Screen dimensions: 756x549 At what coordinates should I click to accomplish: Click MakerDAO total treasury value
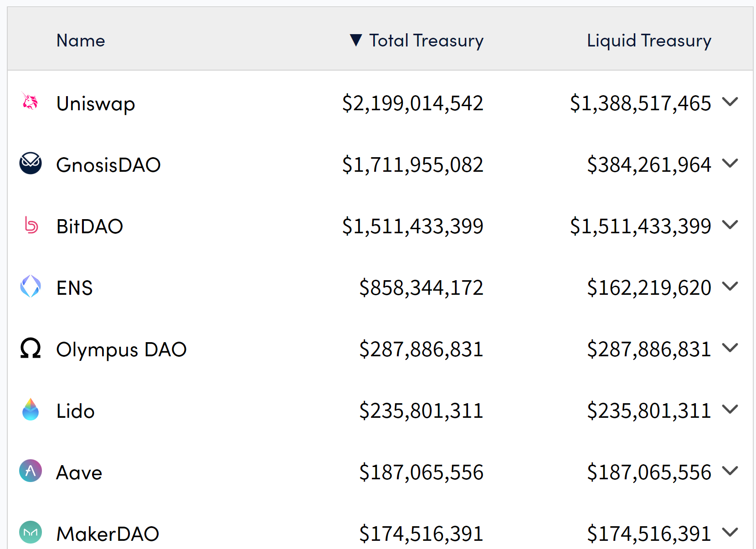point(421,534)
